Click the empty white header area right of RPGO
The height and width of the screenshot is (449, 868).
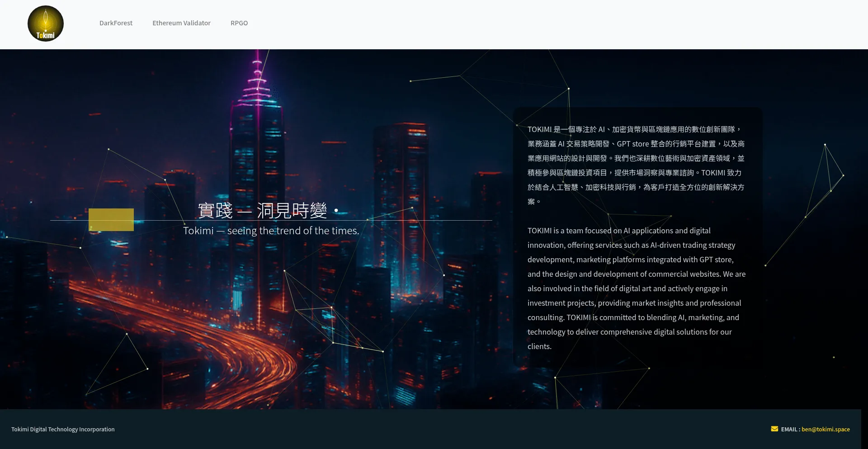coord(542,24)
